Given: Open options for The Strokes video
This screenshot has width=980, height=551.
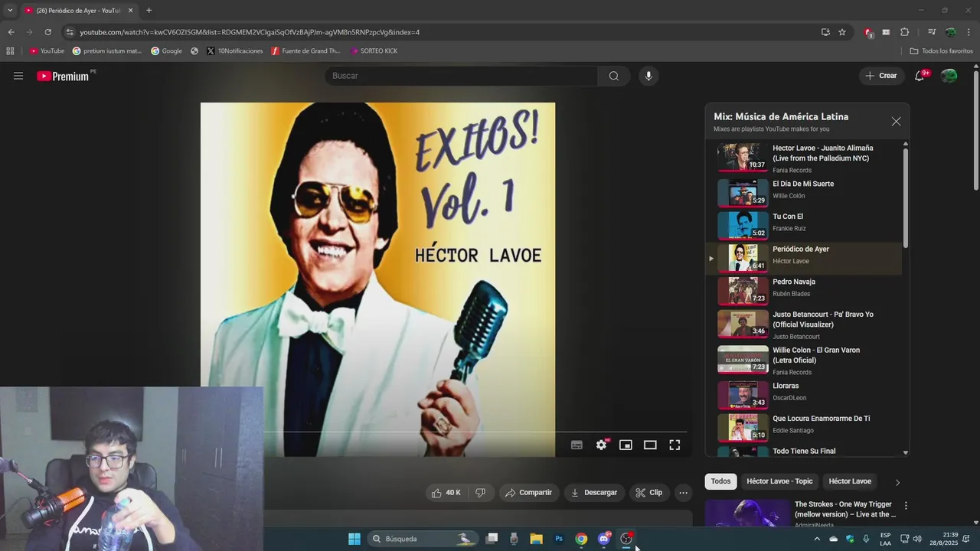Looking at the screenshot, I should pyautogui.click(x=906, y=506).
